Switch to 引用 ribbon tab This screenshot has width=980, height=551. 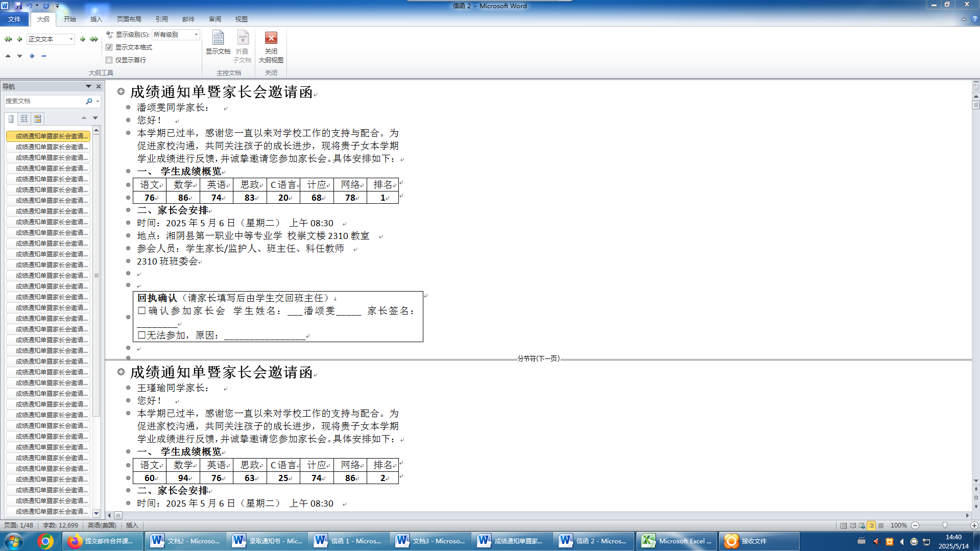162,19
